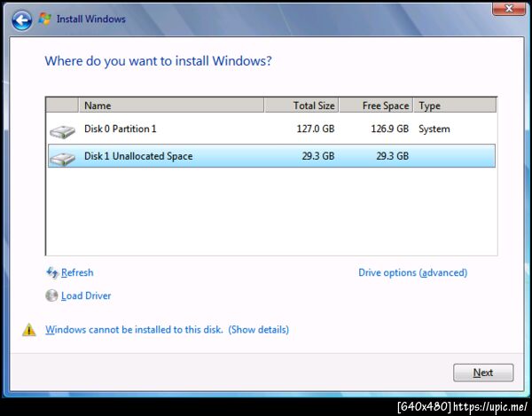This screenshot has height=416, width=532.
Task: Sort by the Total Size column header
Action: click(301, 106)
